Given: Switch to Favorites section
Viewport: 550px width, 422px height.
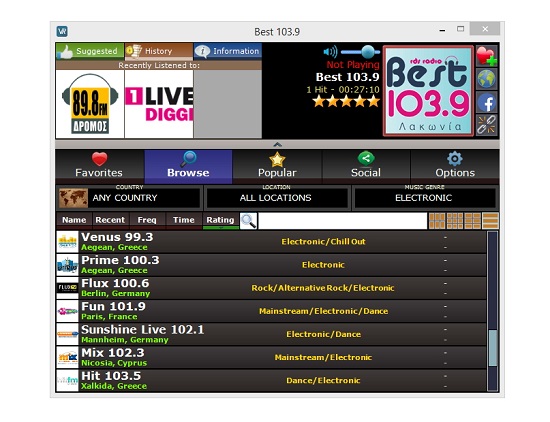Looking at the screenshot, I should pos(99,166).
